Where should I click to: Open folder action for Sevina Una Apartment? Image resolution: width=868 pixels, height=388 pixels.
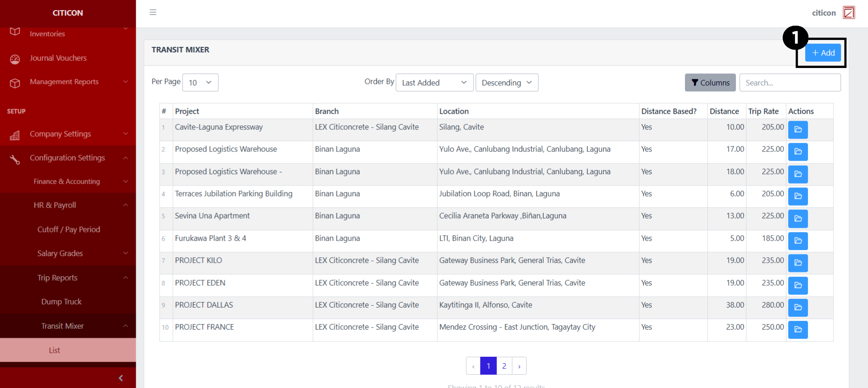[798, 219]
